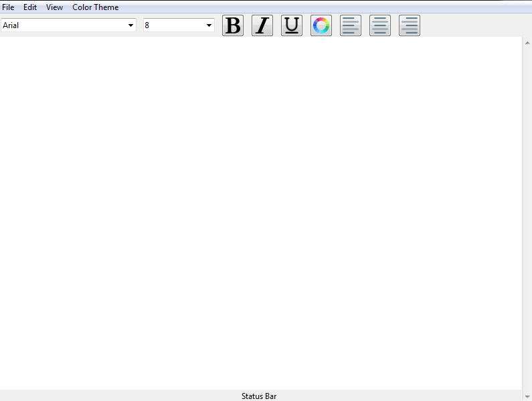The width and height of the screenshot is (532, 401).
Task: Open the font color wheel picker
Action: tap(321, 25)
